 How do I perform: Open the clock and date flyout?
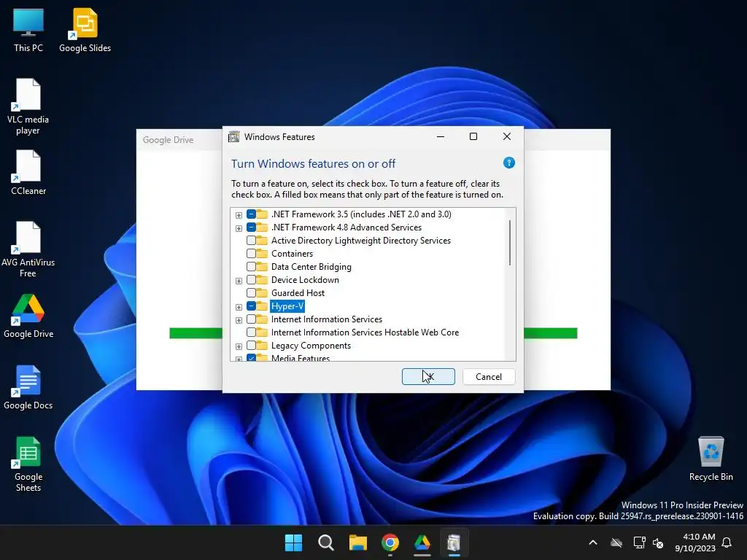point(695,542)
